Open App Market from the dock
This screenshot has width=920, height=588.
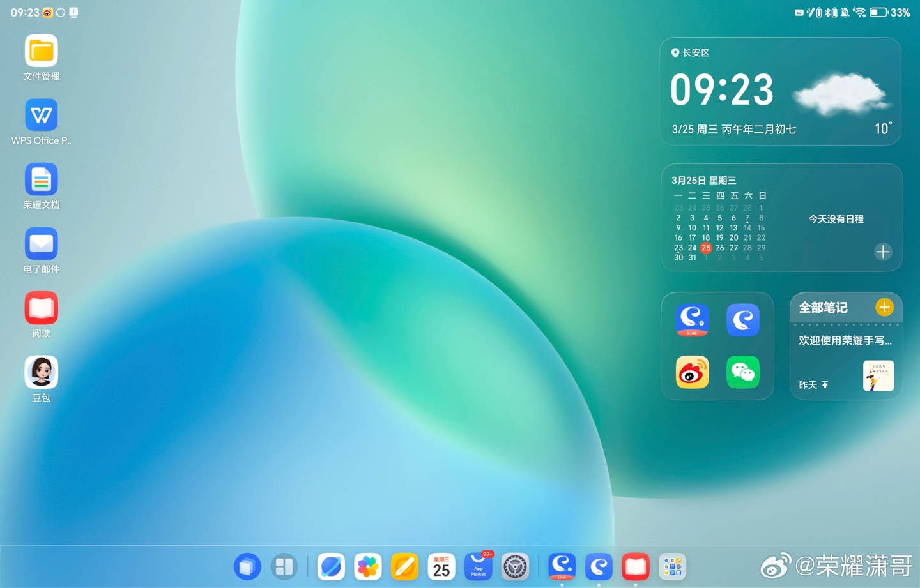(x=478, y=566)
